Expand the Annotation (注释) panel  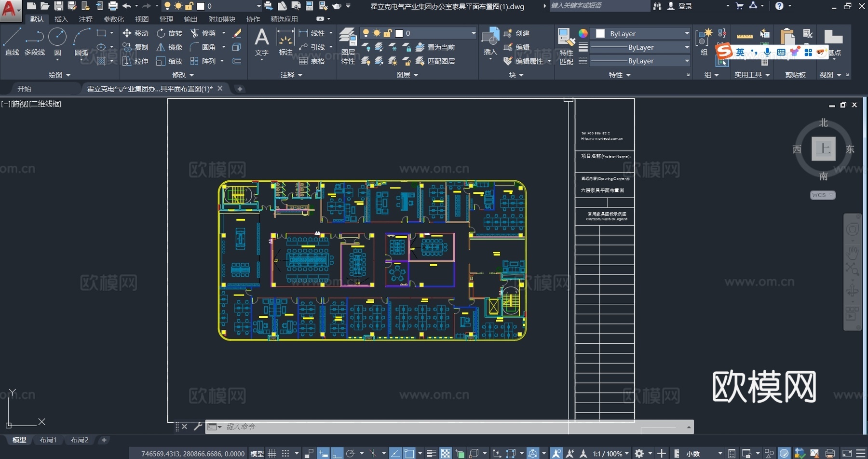(291, 75)
